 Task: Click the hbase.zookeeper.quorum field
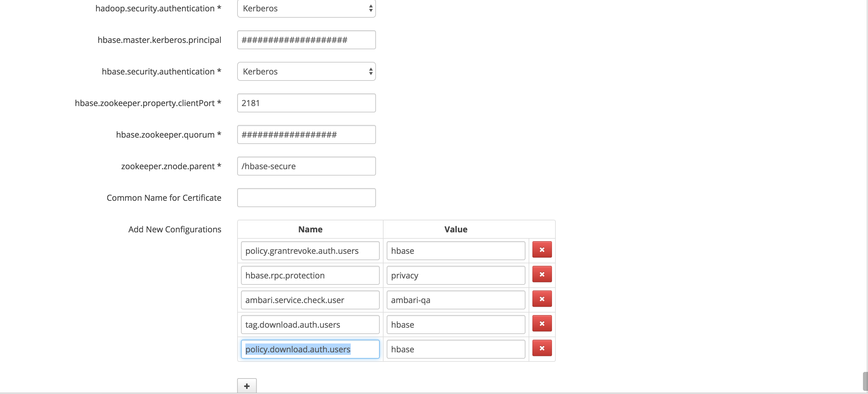[306, 134]
